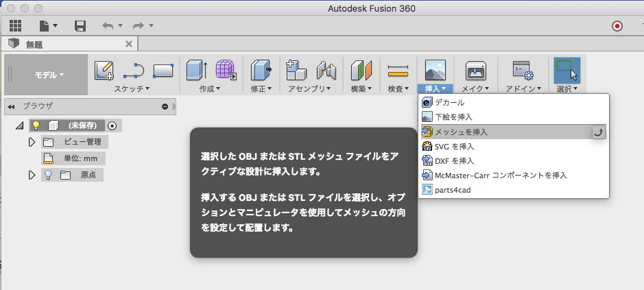
Task: Select the Line sketch tool icon
Action: (134, 70)
